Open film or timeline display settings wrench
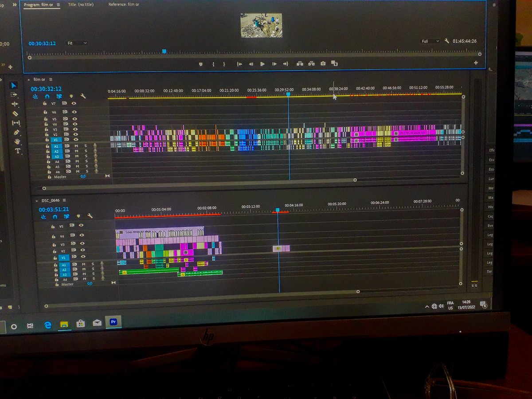This screenshot has width=532, height=399. click(x=82, y=96)
